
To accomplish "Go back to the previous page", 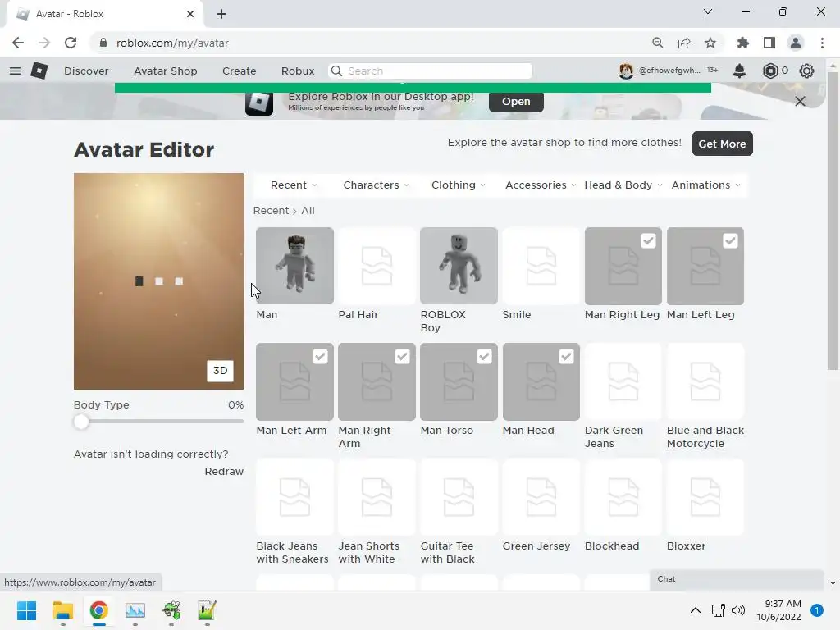I will click(x=18, y=43).
